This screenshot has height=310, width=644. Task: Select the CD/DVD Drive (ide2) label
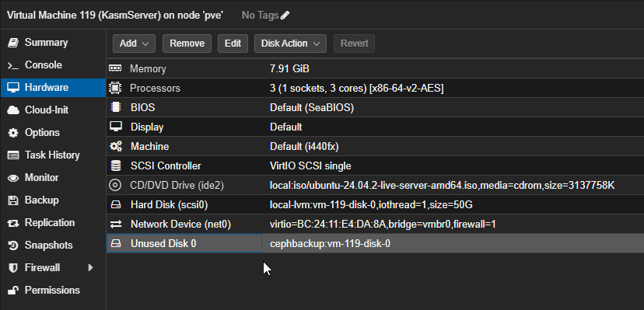177,186
